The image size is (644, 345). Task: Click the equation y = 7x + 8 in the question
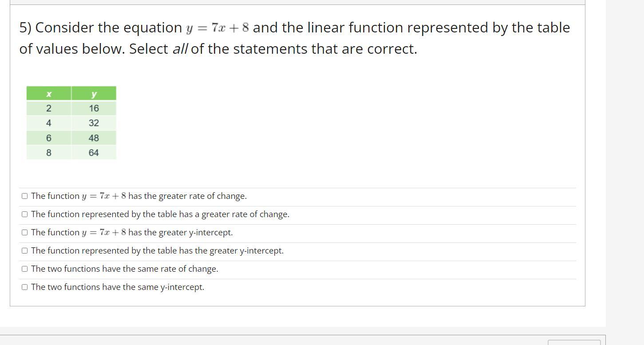click(x=217, y=28)
